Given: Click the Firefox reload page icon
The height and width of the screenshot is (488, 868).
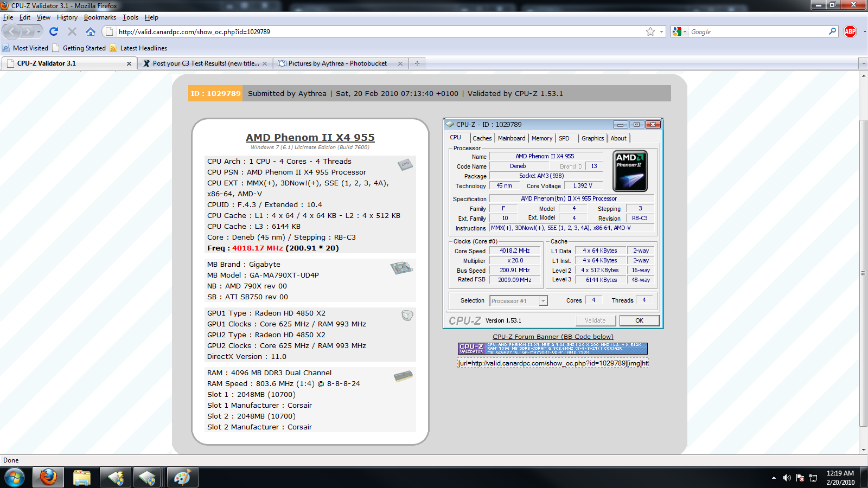Looking at the screenshot, I should click(54, 31).
